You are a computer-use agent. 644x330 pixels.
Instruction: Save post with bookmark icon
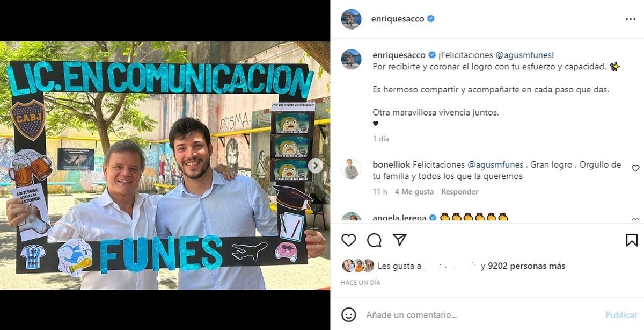[x=632, y=240]
